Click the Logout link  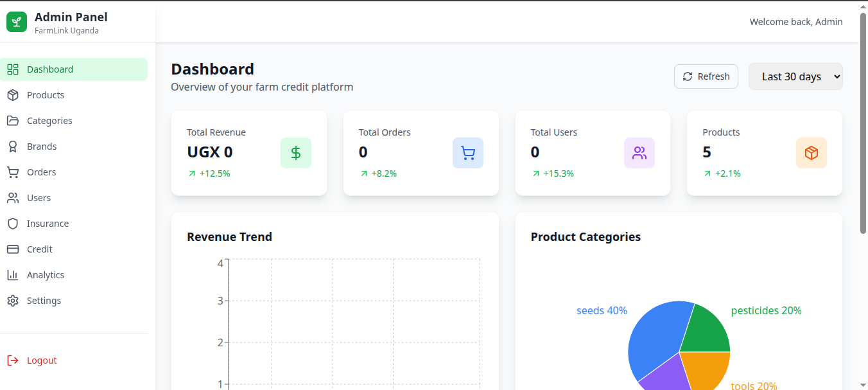click(74, 360)
